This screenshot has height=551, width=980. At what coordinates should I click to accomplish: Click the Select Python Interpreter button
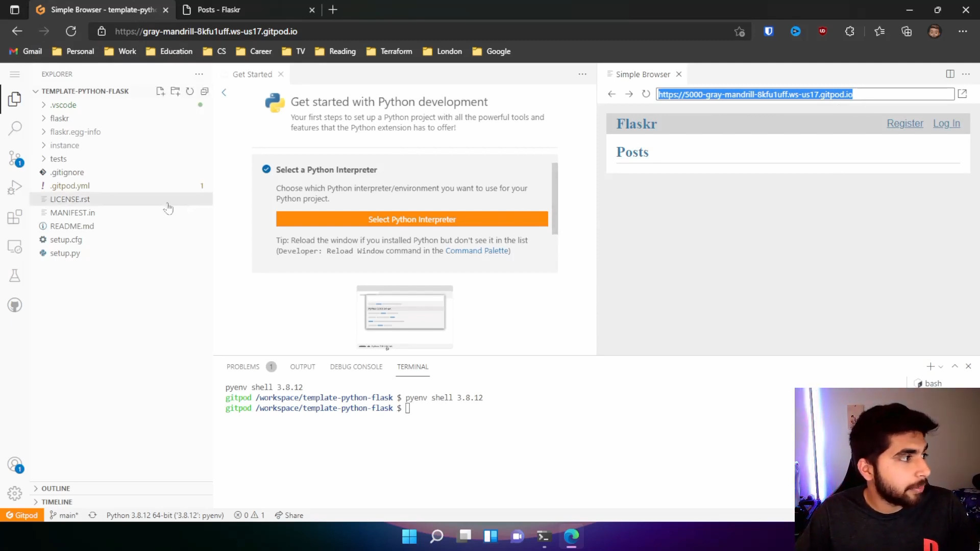coord(412,219)
